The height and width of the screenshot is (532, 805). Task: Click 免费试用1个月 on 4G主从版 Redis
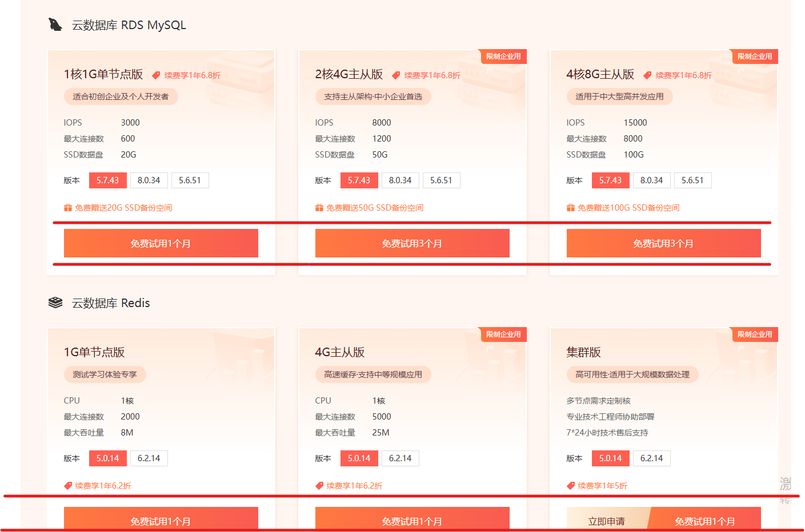click(x=412, y=519)
